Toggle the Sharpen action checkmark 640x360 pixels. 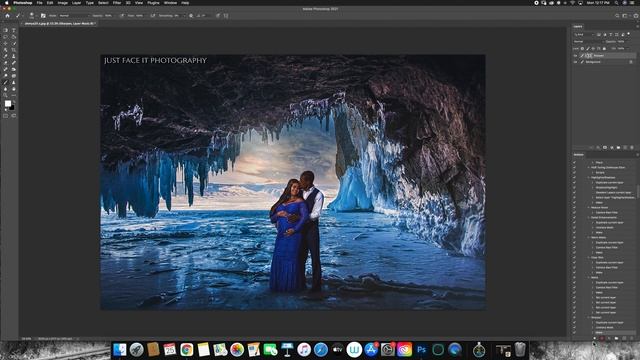coord(574,317)
